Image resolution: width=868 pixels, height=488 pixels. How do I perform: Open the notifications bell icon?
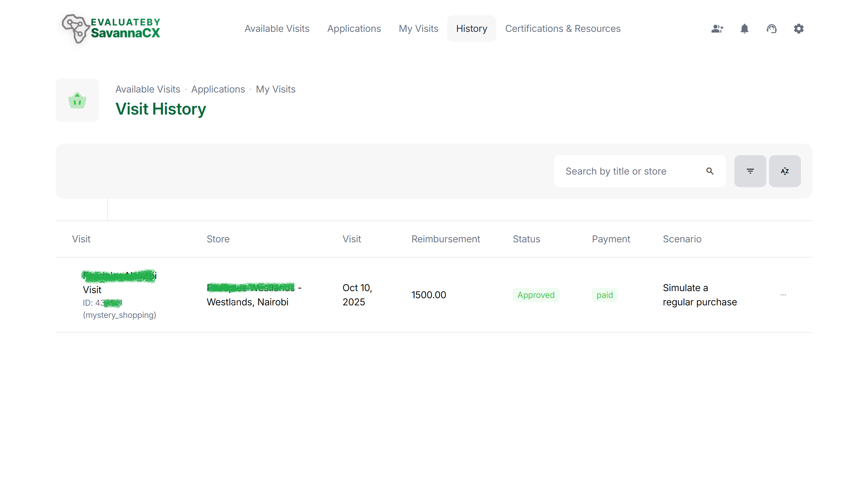pos(744,28)
